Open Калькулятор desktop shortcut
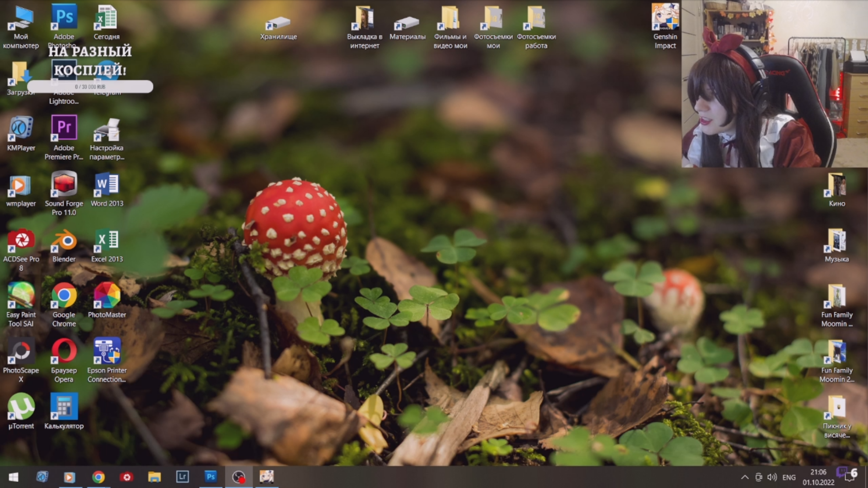Image resolution: width=868 pixels, height=488 pixels. [x=64, y=411]
